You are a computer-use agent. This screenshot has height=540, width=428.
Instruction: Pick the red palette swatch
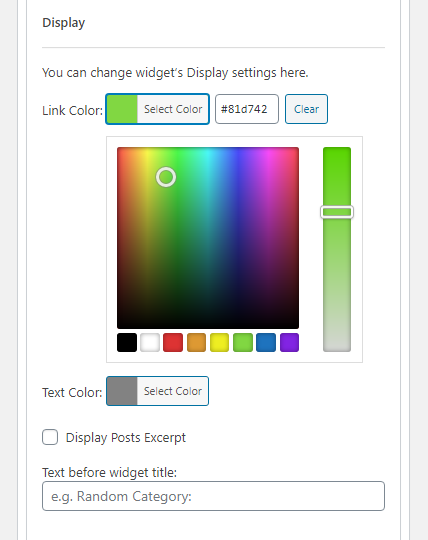(x=173, y=342)
